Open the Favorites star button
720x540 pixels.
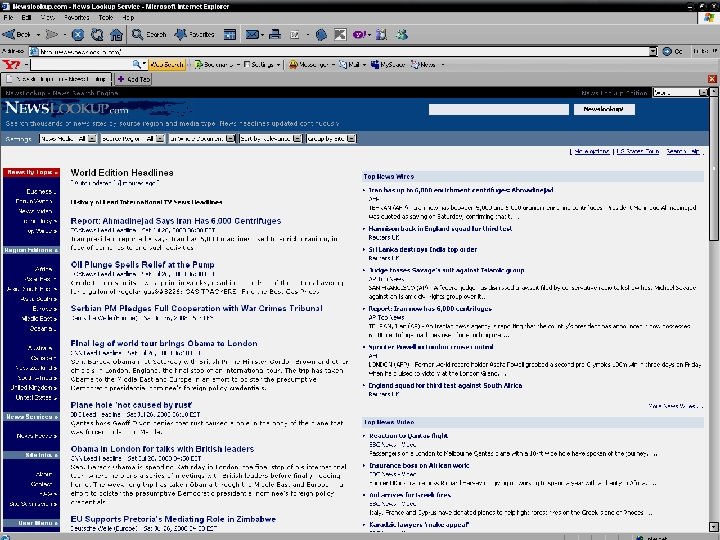(194, 34)
